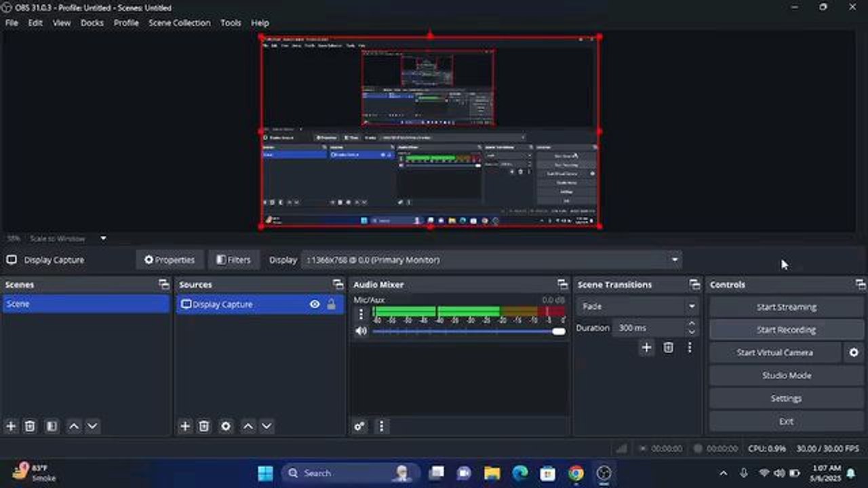The width and height of the screenshot is (868, 488).
Task: Remove scene transition with trash icon
Action: 669,348
